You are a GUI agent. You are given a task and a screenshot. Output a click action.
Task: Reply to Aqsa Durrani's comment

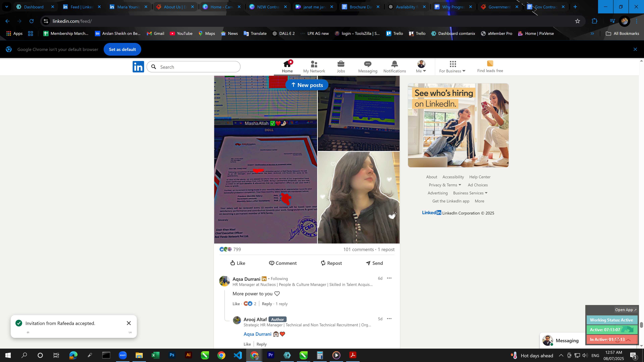[267, 304]
